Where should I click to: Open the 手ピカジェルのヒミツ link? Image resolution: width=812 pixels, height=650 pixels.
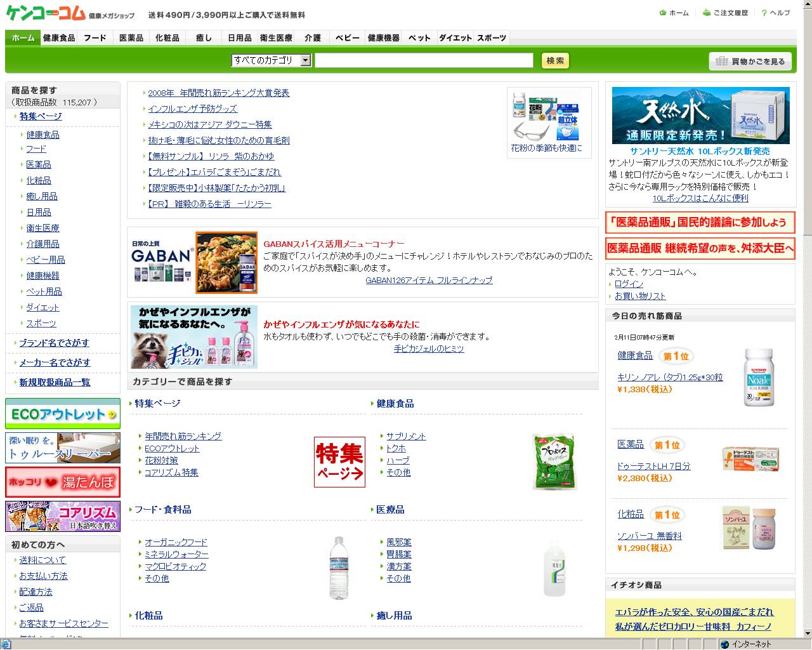coord(429,348)
